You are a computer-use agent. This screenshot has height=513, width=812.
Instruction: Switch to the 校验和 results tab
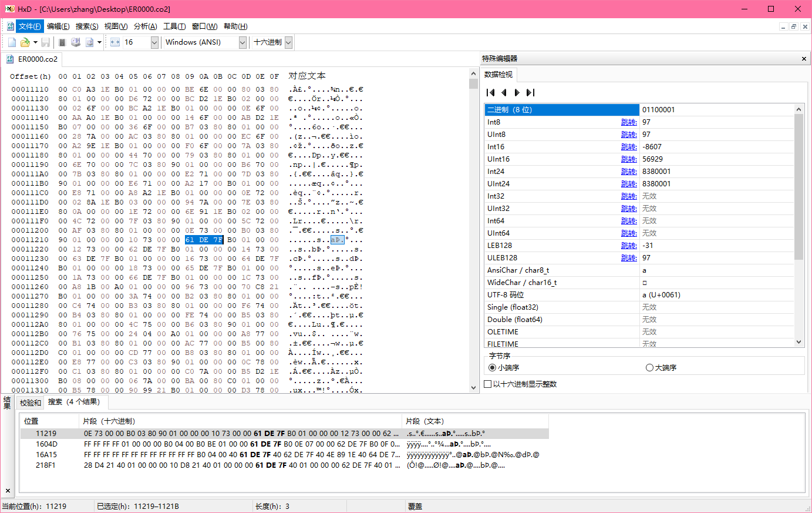pyautogui.click(x=31, y=403)
